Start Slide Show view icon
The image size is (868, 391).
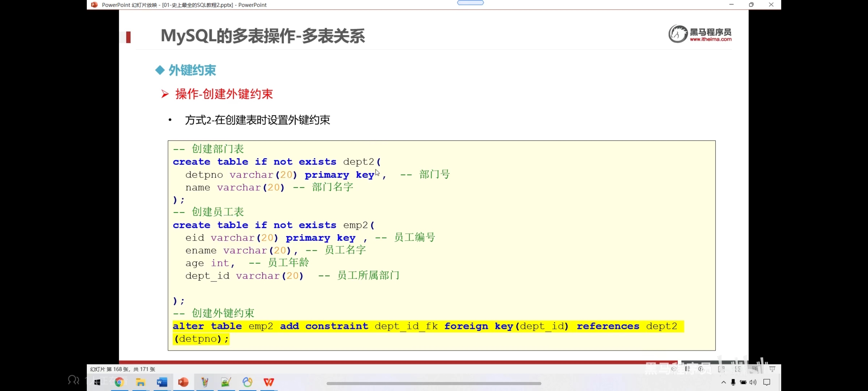point(772,369)
